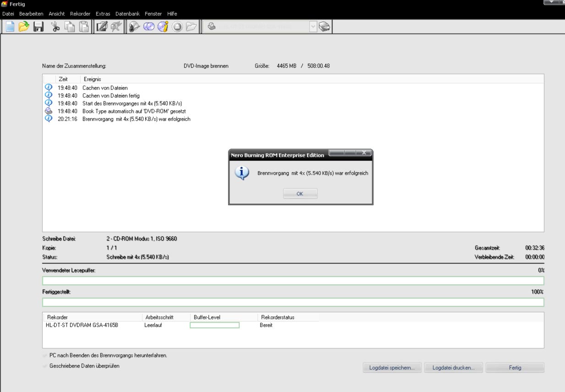Open the Datenbank menu
The width and height of the screenshot is (565, 392).
tap(127, 14)
